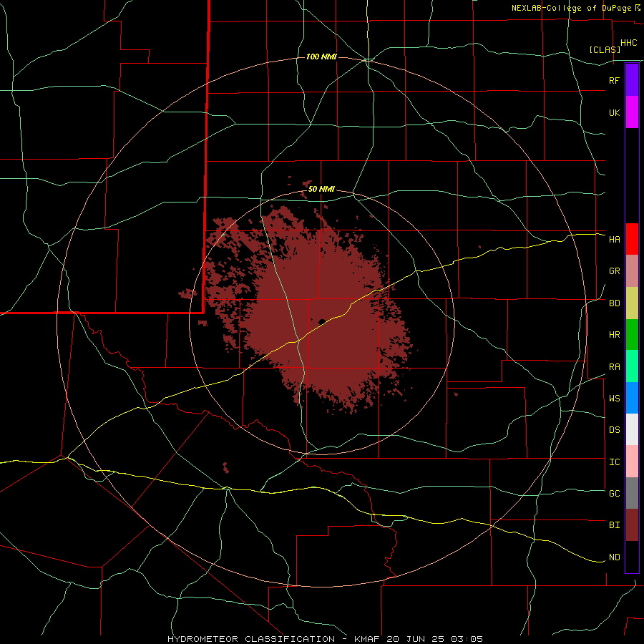Pick the HR green legend swatch

[x=632, y=335]
